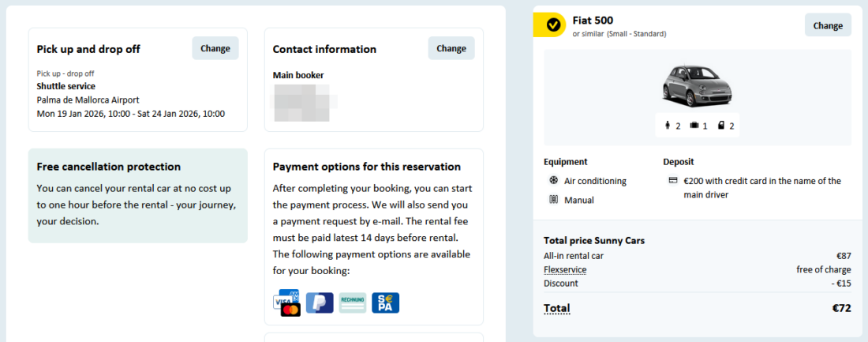868x342 pixels.
Task: Click the PayPal payment icon
Action: 320,303
